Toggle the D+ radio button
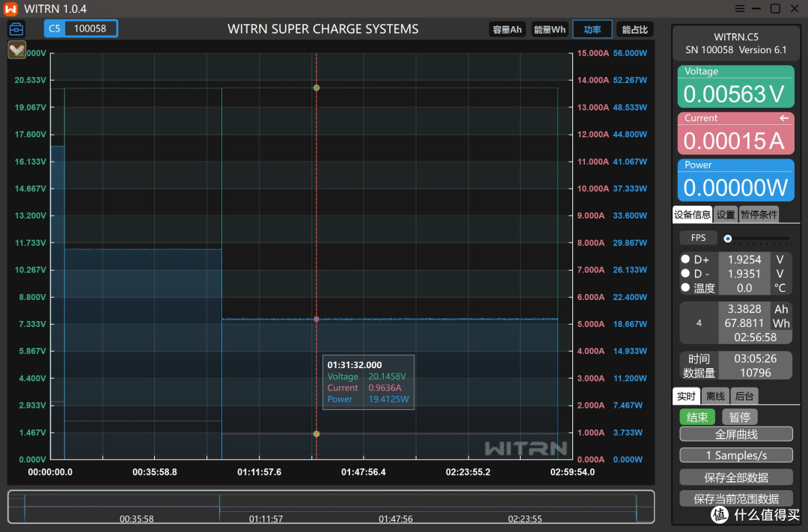The width and height of the screenshot is (808, 532). [685, 259]
